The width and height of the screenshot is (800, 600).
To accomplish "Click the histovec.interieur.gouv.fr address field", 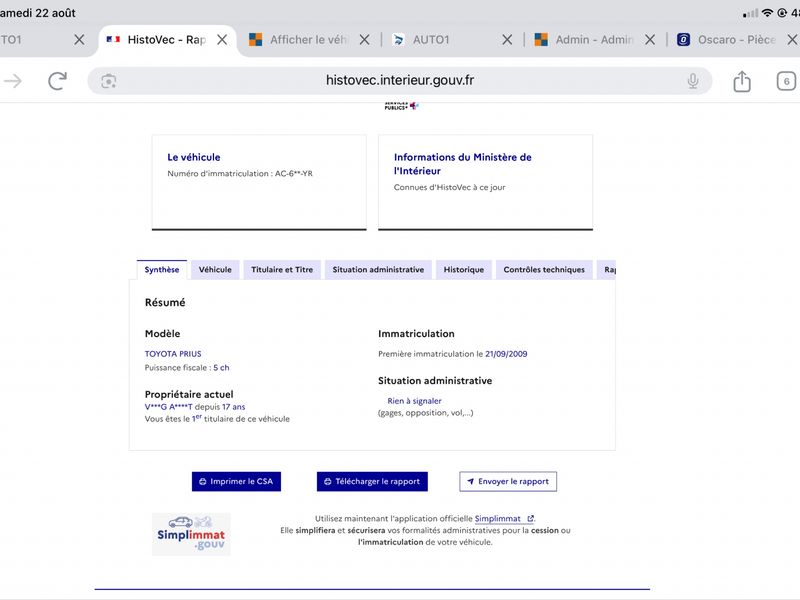I will click(x=399, y=81).
